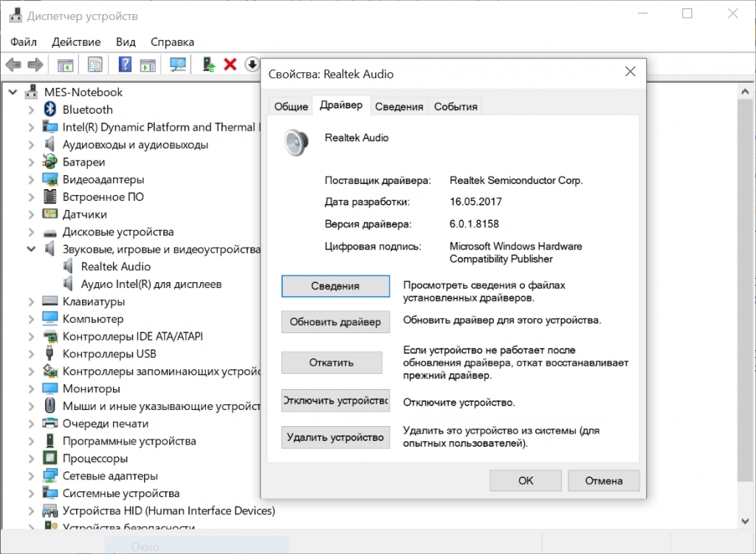Click the Процессоры processor icon
The width and height of the screenshot is (756, 554).
49,458
